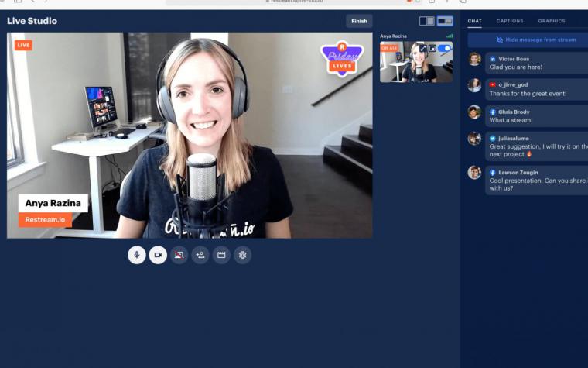Click the Restream.io orange label on video
The height and width of the screenshot is (368, 588).
click(45, 220)
